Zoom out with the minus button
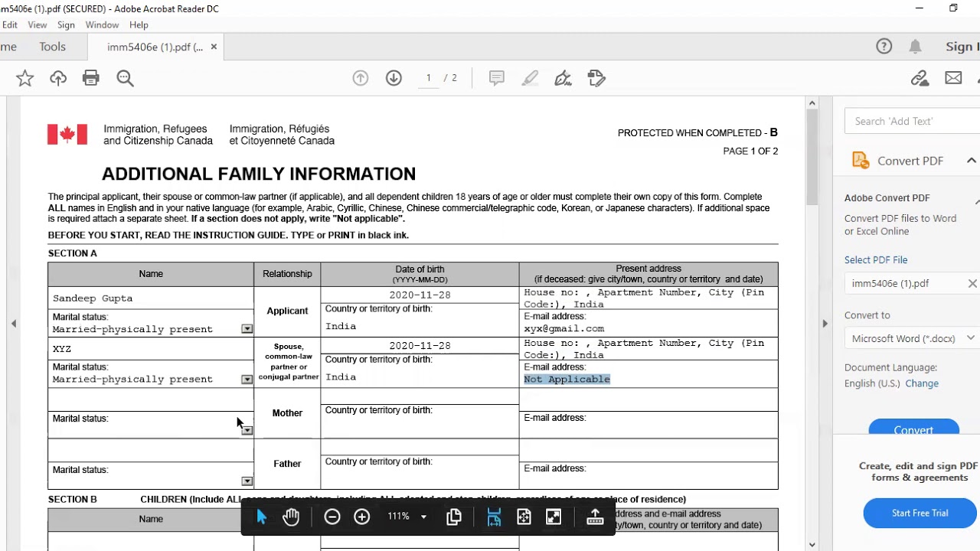The width and height of the screenshot is (980, 551). click(x=332, y=517)
